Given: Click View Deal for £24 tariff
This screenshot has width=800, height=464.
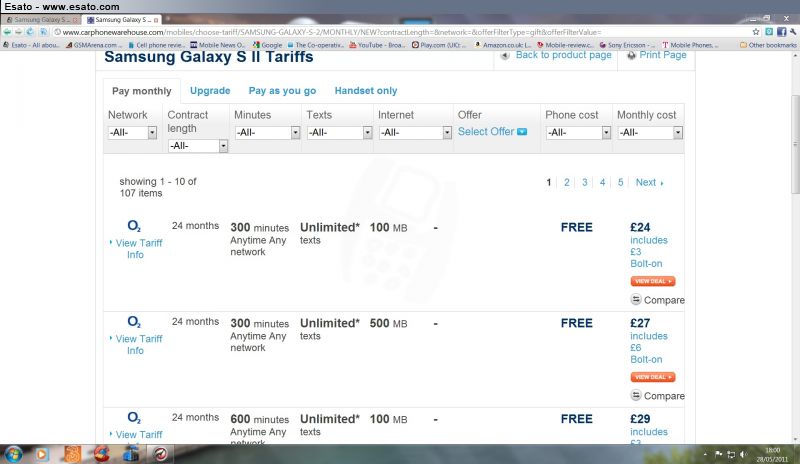Looking at the screenshot, I should tap(653, 281).
